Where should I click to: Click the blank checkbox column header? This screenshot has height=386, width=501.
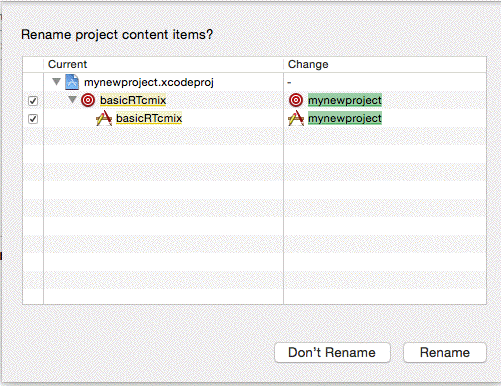33,64
